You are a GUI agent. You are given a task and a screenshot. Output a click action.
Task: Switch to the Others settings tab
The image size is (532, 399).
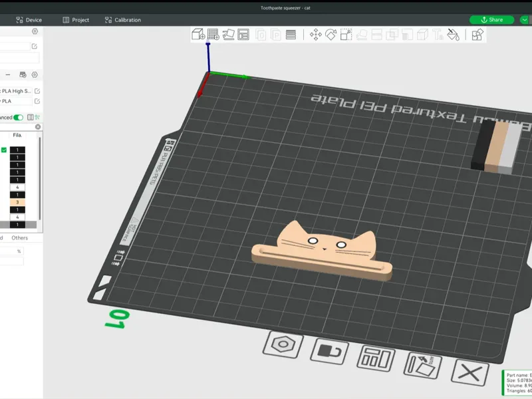pyautogui.click(x=20, y=238)
